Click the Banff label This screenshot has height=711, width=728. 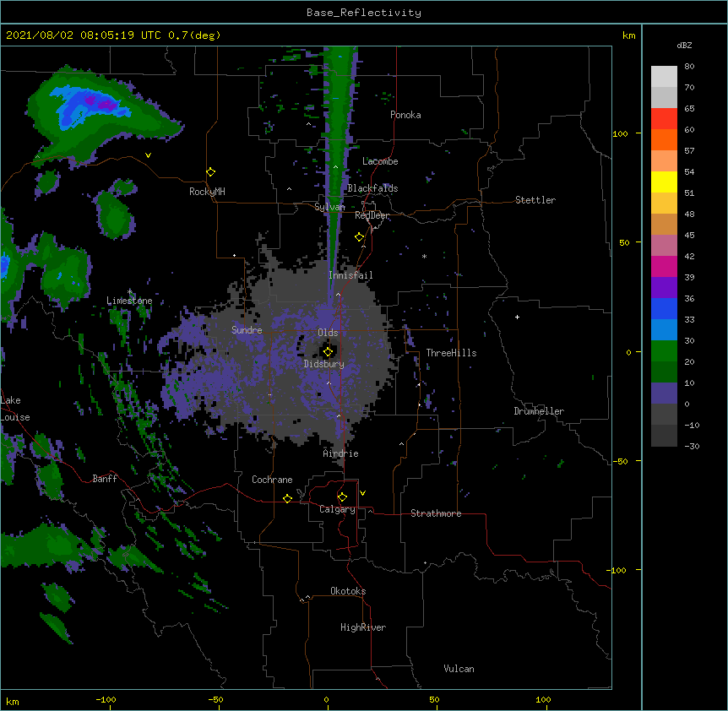105,479
